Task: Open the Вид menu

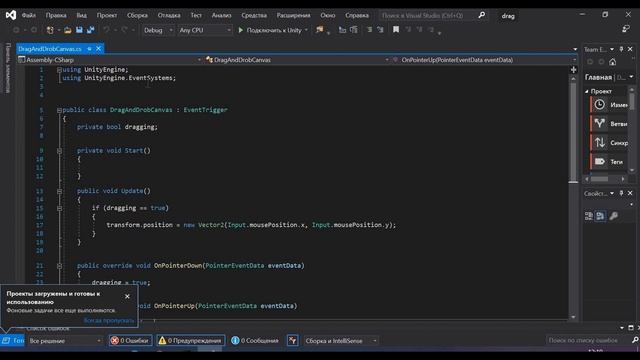Action: tap(82, 15)
